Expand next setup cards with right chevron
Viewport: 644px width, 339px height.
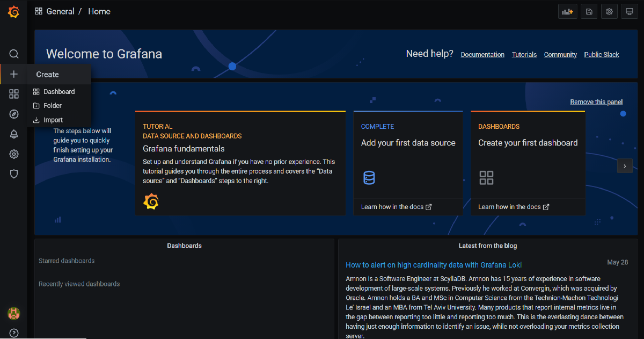625,166
